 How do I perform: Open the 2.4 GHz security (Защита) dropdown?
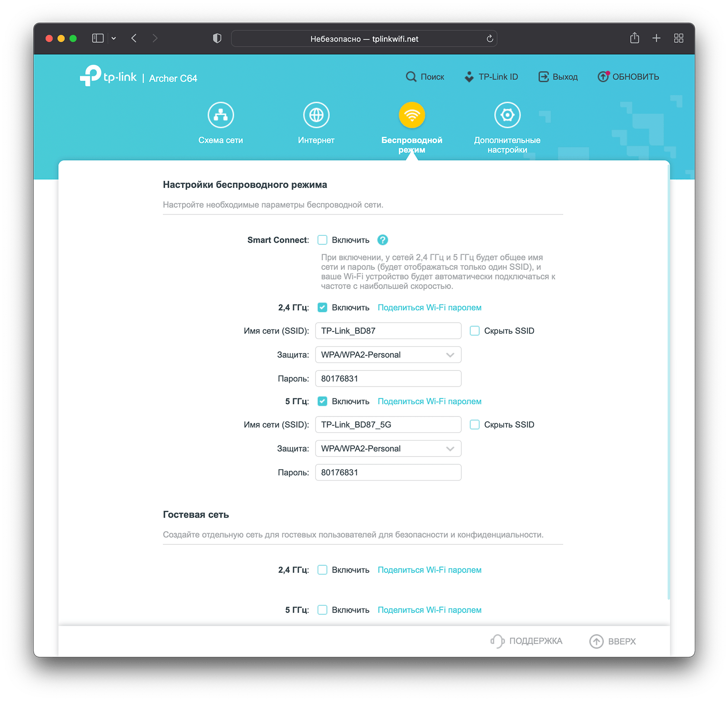coord(388,355)
